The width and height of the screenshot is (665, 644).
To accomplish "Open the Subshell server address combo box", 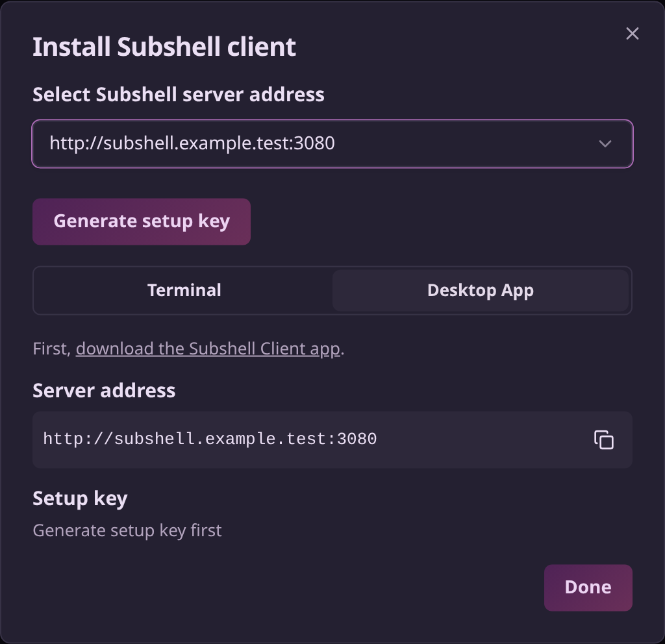I will click(x=332, y=143).
